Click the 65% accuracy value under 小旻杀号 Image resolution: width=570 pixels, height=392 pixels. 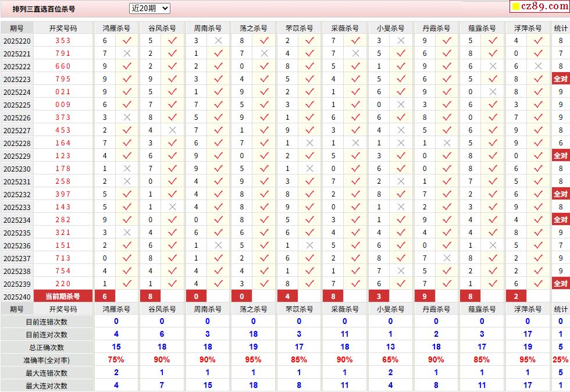(x=390, y=359)
